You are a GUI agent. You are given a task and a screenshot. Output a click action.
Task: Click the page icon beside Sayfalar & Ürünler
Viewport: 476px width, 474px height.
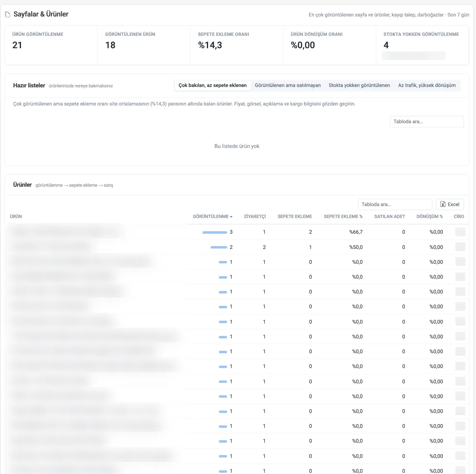point(7,14)
